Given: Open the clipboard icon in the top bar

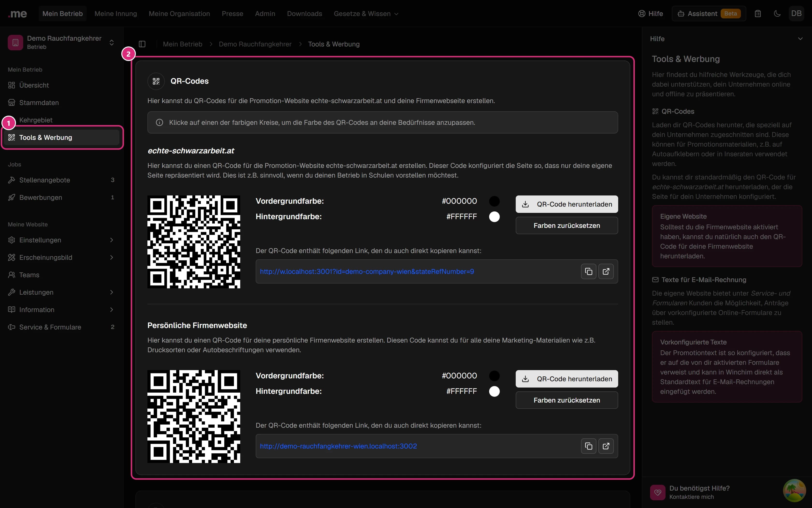Looking at the screenshot, I should (x=758, y=14).
